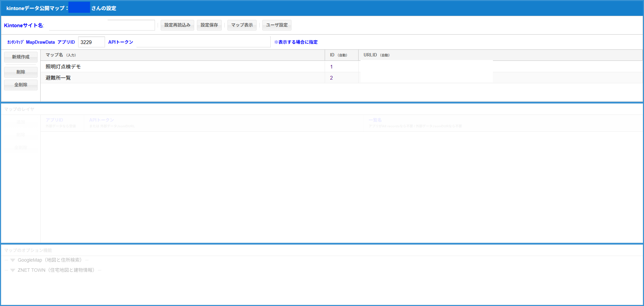
Task: Click the 追加 button in マップのレイヤ
Action: point(21,122)
